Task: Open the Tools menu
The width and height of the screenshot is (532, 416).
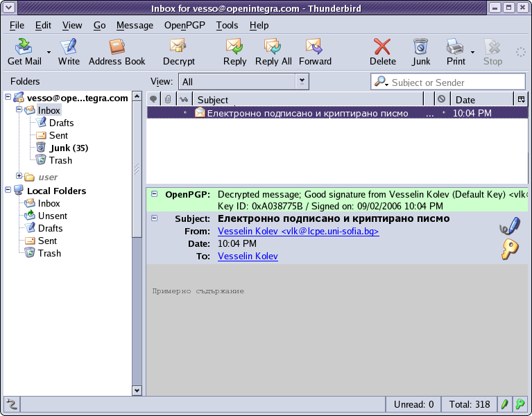Action: coord(227,26)
